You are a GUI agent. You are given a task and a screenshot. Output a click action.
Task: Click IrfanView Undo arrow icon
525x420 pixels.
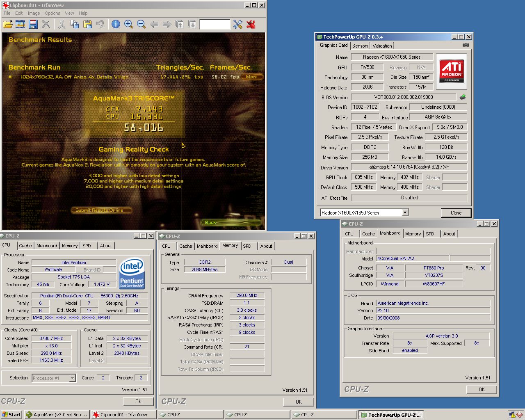(x=100, y=24)
